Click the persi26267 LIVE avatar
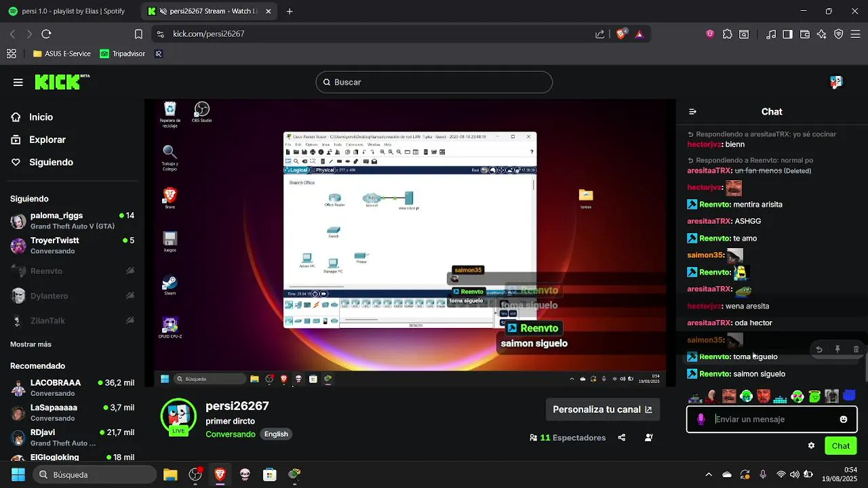Image resolution: width=868 pixels, height=488 pixels. click(178, 417)
